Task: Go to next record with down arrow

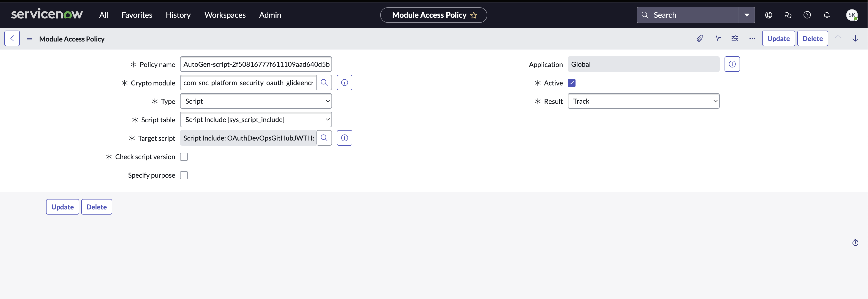Action: [855, 39]
